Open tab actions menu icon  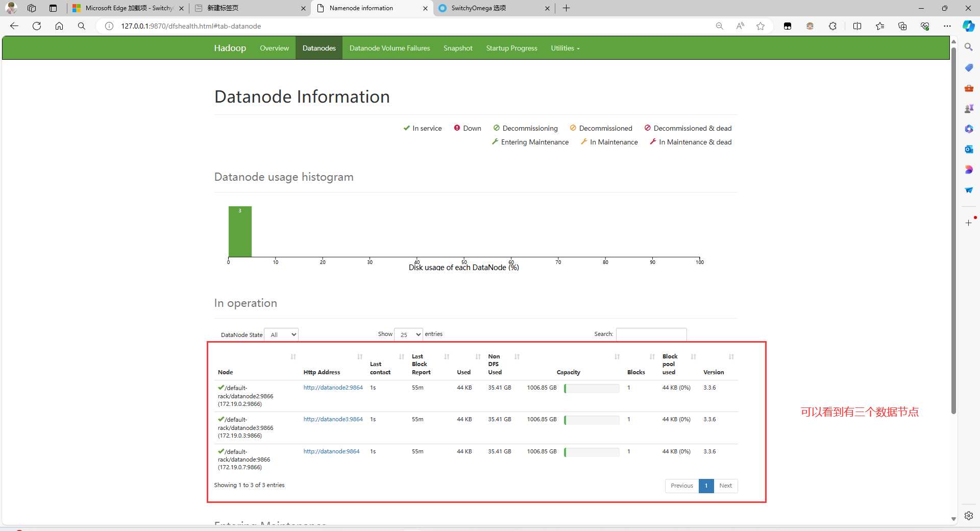53,8
